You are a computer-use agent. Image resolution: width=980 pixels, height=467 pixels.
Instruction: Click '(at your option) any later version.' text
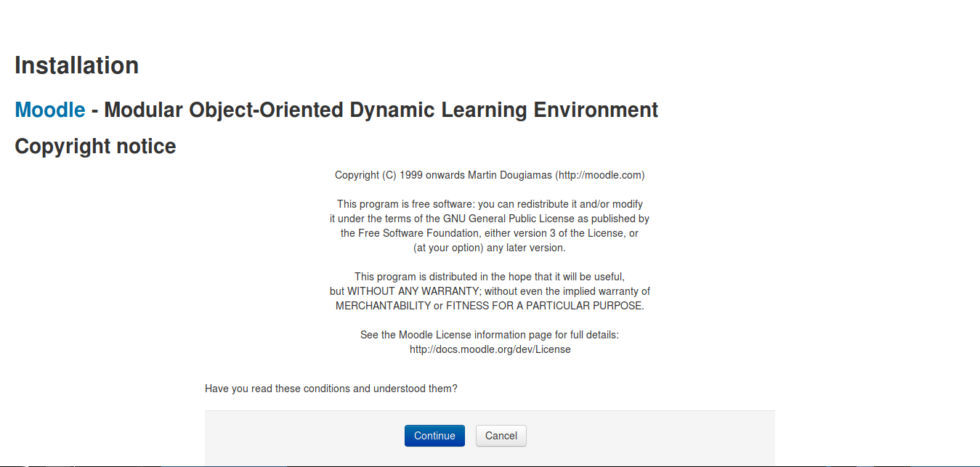(490, 248)
